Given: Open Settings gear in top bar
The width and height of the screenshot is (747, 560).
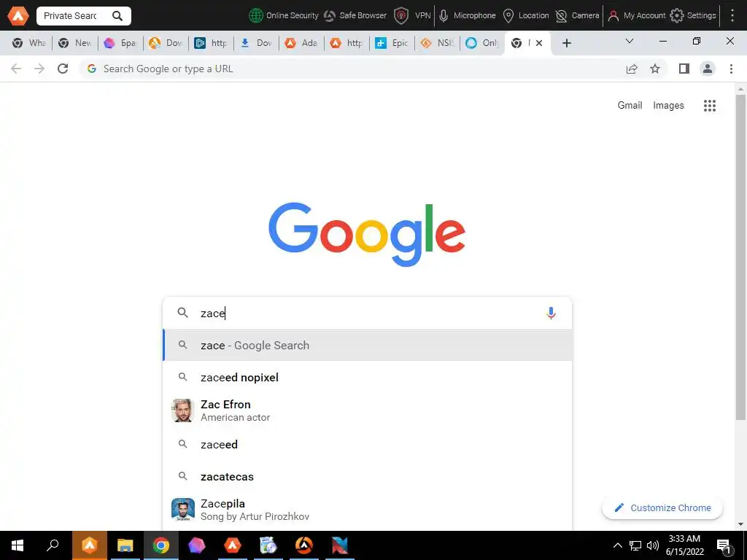Looking at the screenshot, I should click(693, 16).
